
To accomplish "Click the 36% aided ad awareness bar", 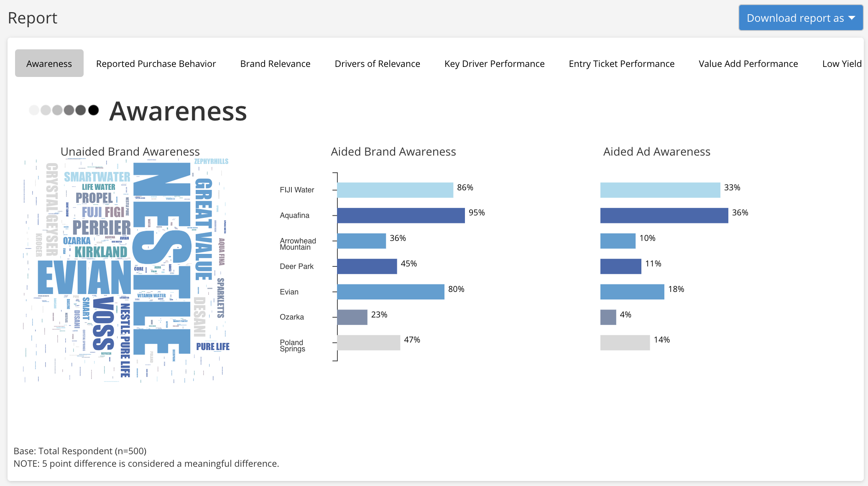I will (664, 215).
